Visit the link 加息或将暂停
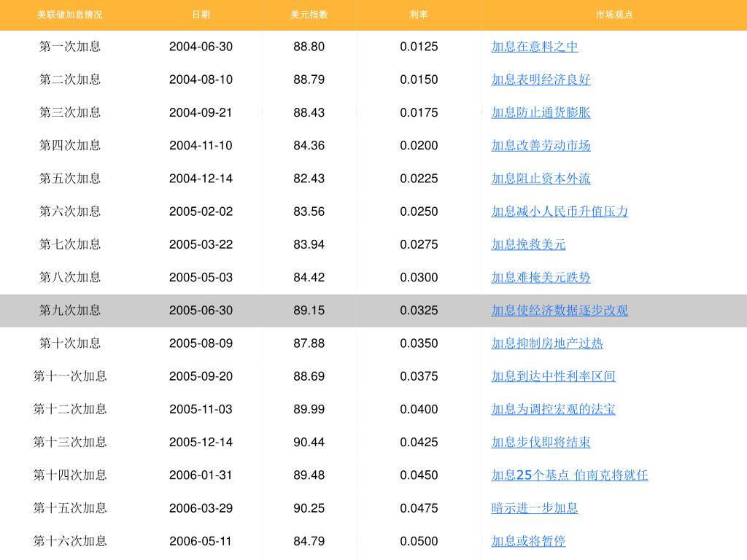This screenshot has height=560, width=747. point(528,541)
